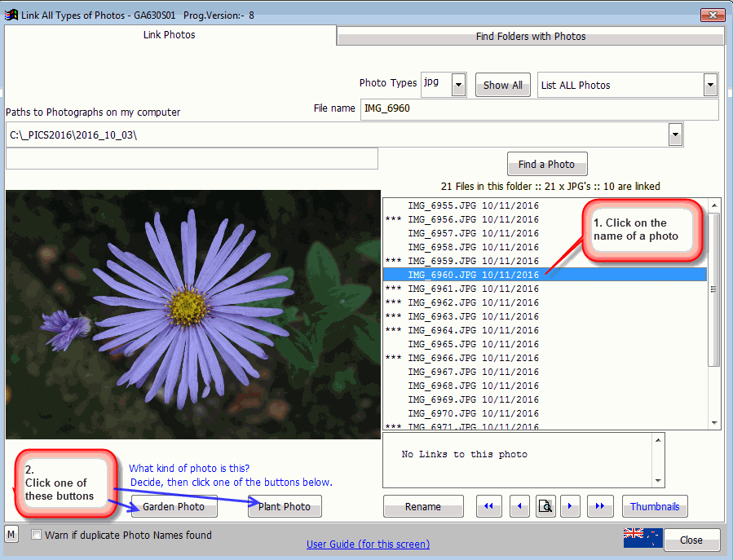Click the application icon in title bar
Image resolution: width=733 pixels, height=560 pixels.
pyautogui.click(x=11, y=15)
